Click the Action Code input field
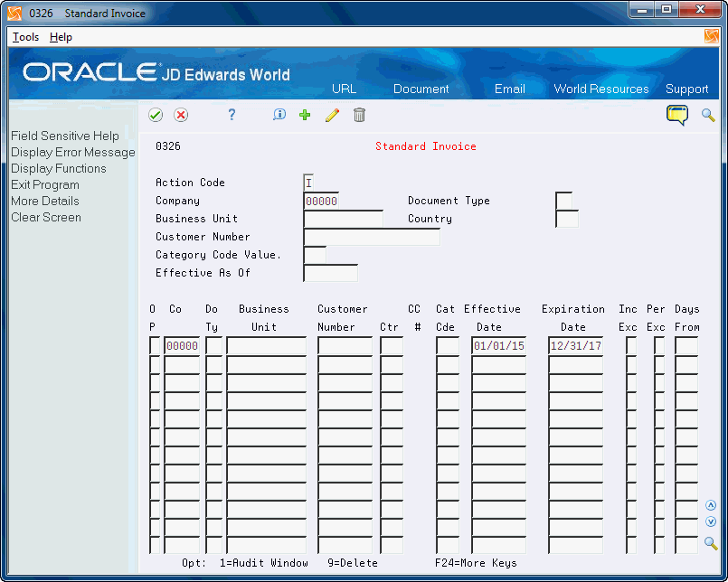 (x=308, y=183)
